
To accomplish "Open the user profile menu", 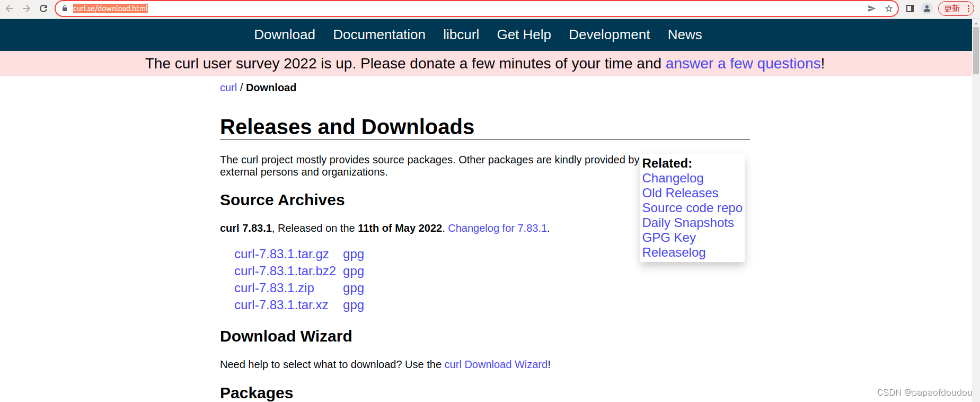I will (x=927, y=8).
